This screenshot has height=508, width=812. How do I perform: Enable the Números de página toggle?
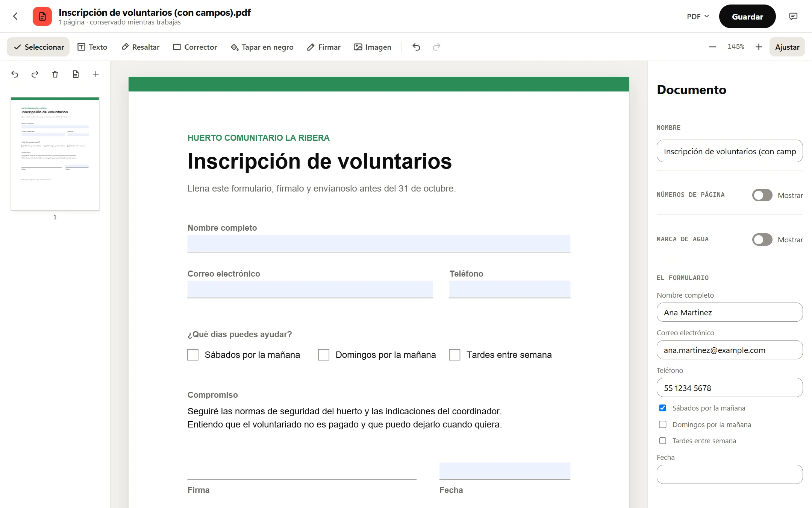click(x=762, y=195)
